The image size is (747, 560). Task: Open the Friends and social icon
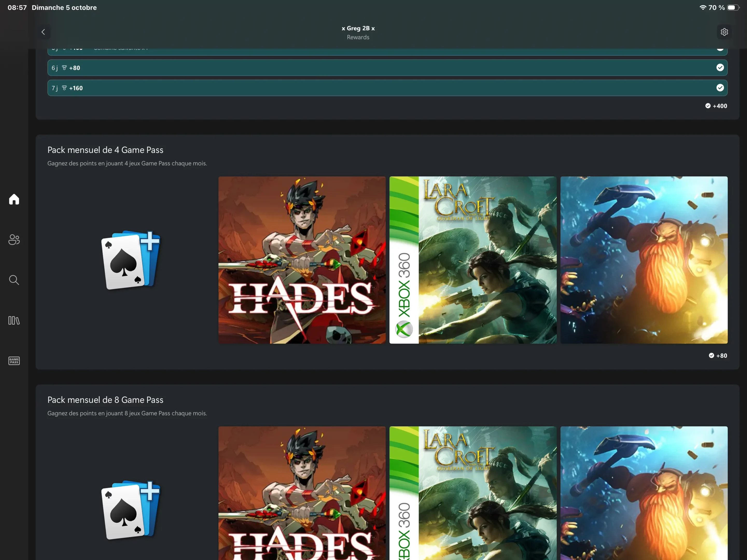pyautogui.click(x=14, y=240)
